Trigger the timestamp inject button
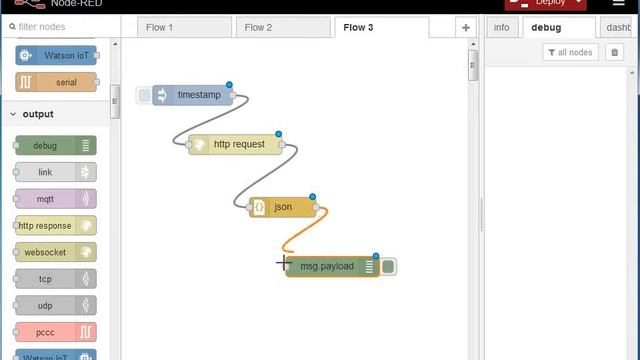The image size is (640, 360). pos(144,95)
